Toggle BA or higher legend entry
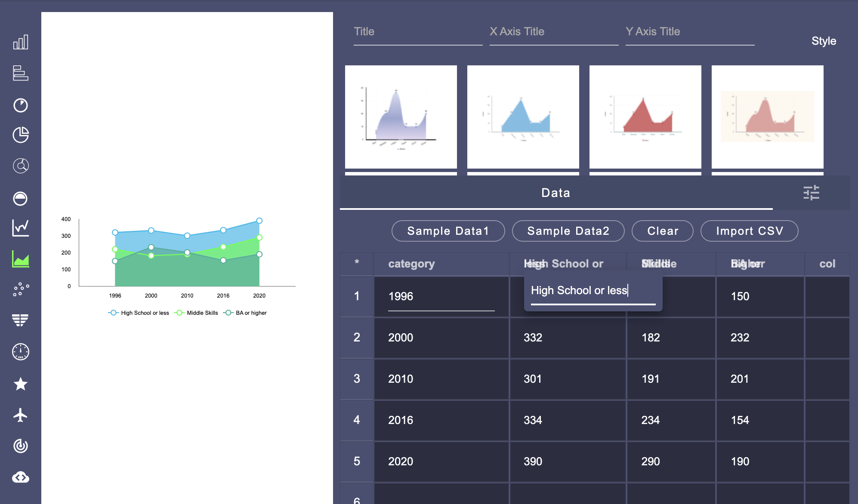This screenshot has height=504, width=858. click(246, 313)
